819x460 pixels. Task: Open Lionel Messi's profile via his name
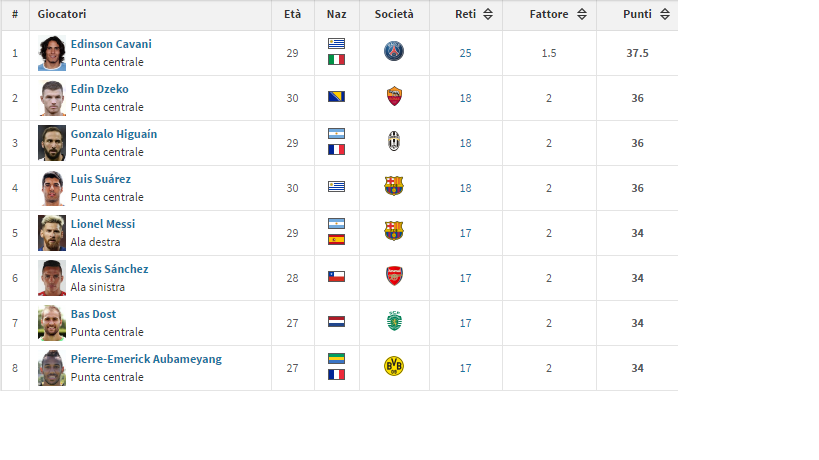pos(102,224)
